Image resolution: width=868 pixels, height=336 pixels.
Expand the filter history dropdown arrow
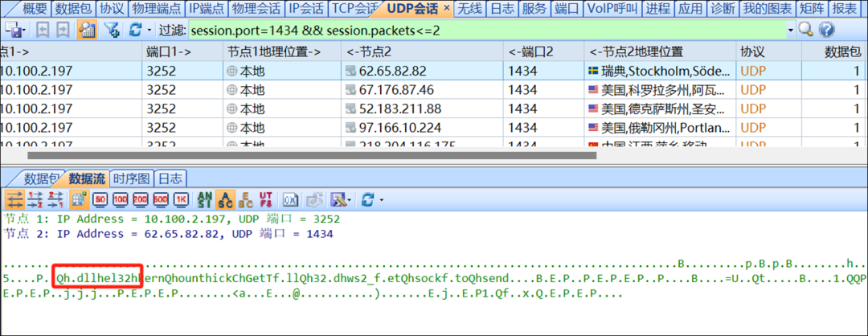(791, 31)
